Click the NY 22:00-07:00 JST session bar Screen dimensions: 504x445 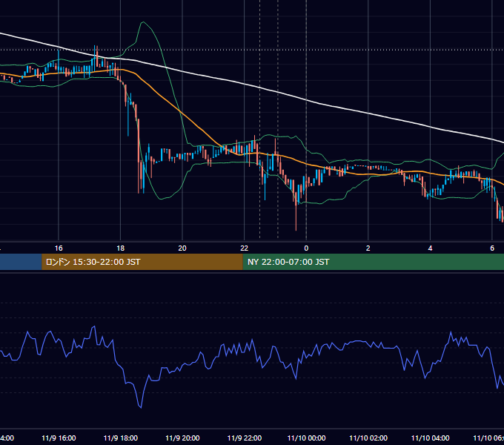coord(373,262)
